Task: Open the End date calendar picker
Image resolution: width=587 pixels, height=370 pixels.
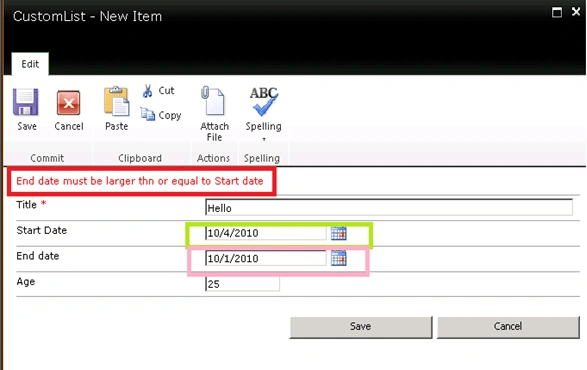Action: tap(339, 258)
